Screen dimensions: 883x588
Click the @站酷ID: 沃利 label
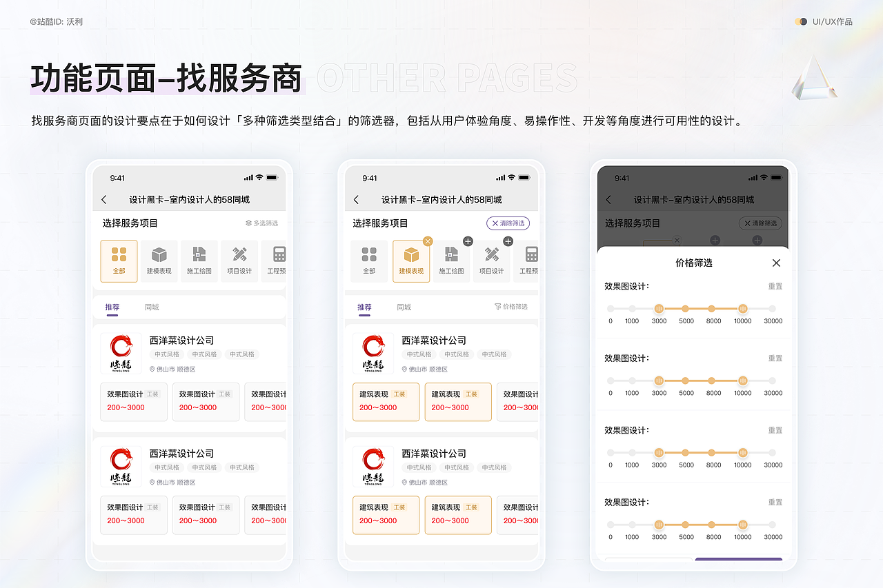click(57, 21)
